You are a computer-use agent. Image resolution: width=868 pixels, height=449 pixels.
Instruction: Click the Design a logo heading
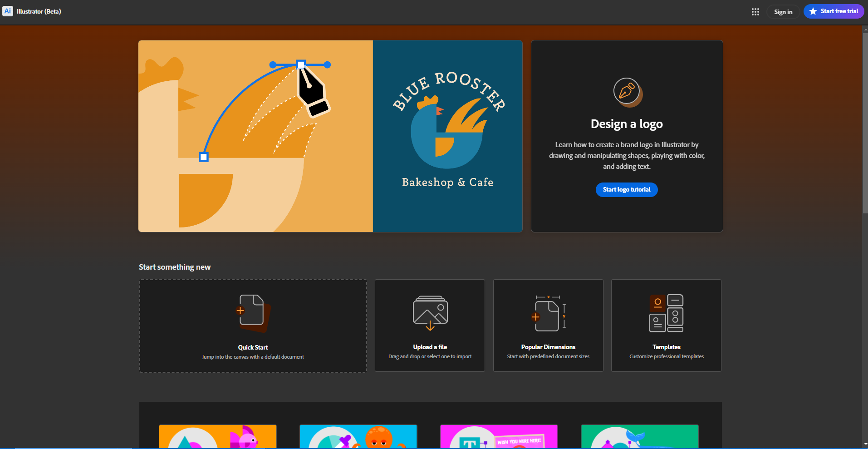627,124
